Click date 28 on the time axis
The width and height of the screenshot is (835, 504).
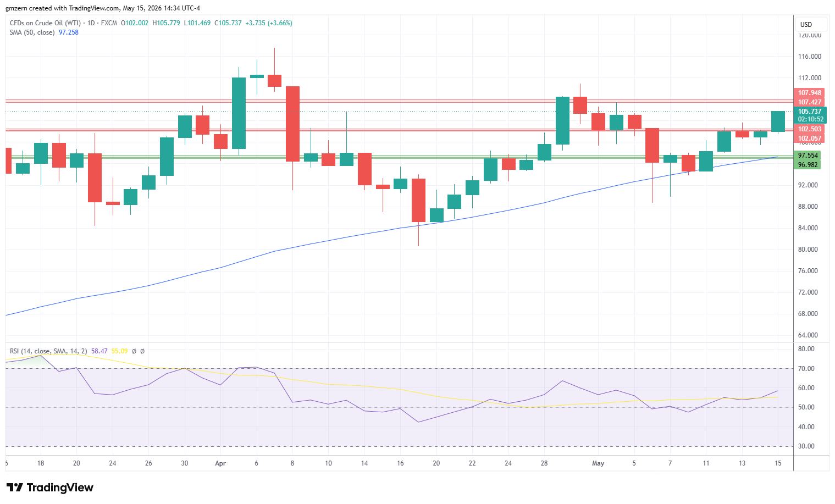[x=544, y=463]
